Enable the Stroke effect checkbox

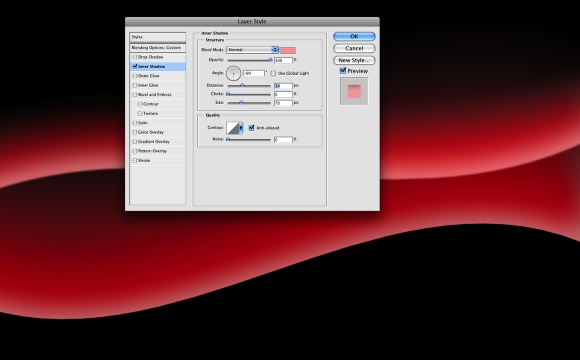[135, 161]
